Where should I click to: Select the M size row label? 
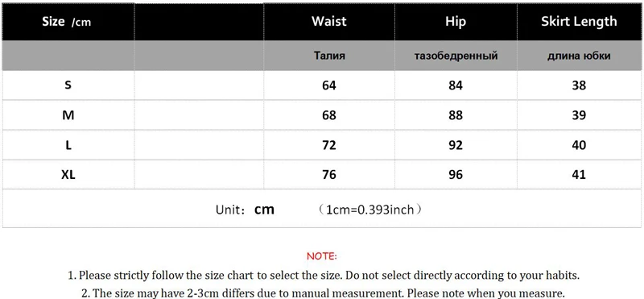[x=68, y=115]
